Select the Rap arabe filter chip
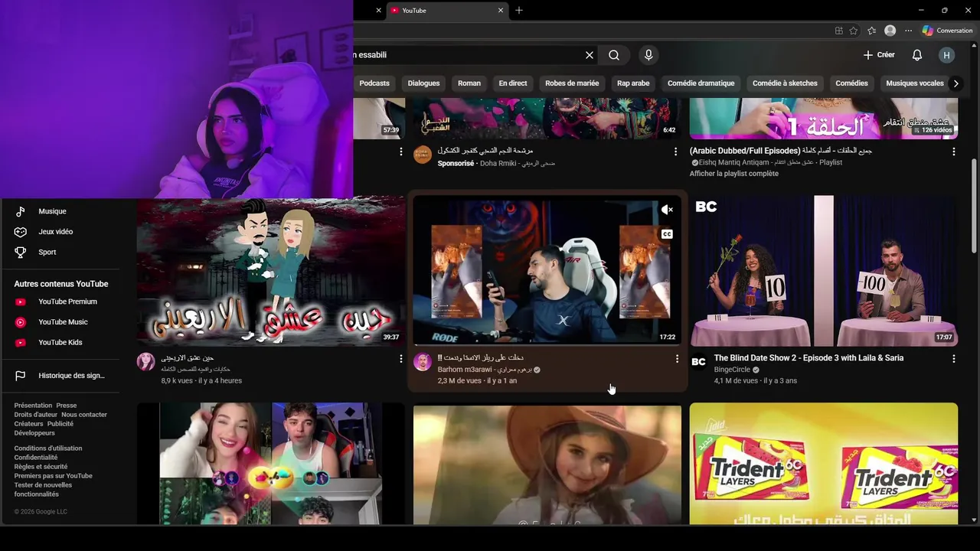980x551 pixels. pyautogui.click(x=633, y=83)
